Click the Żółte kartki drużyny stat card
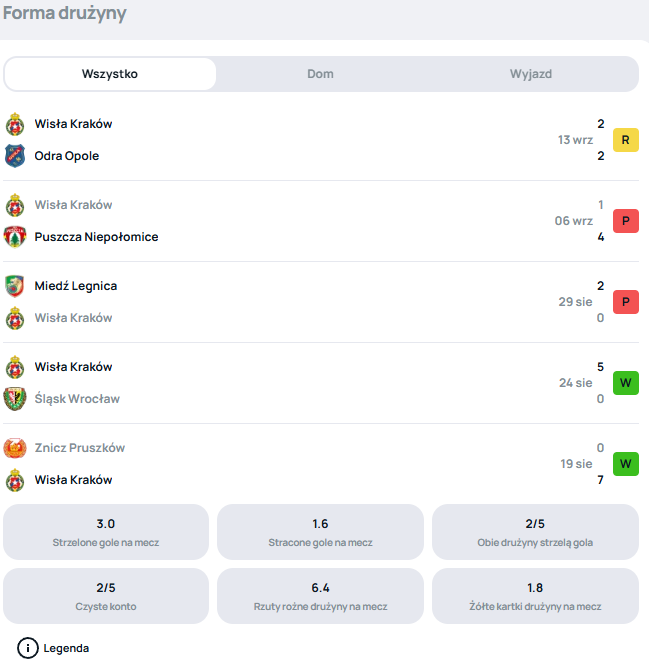This screenshot has height=669, width=649. 535,596
